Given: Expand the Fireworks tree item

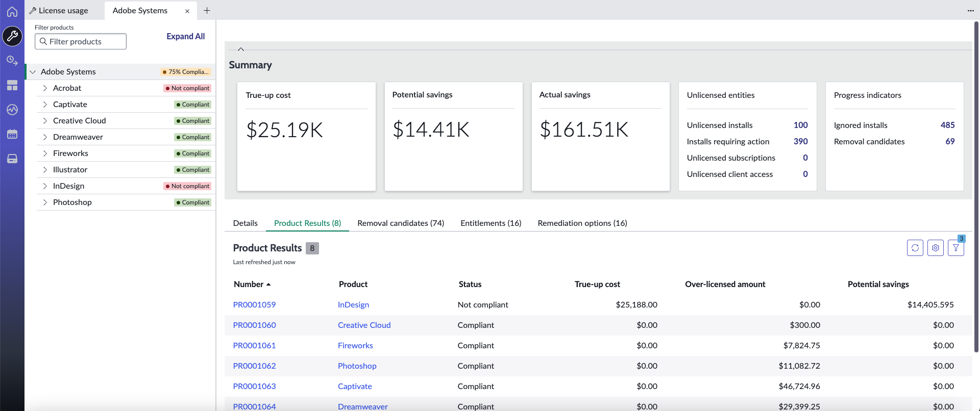Looking at the screenshot, I should (45, 153).
